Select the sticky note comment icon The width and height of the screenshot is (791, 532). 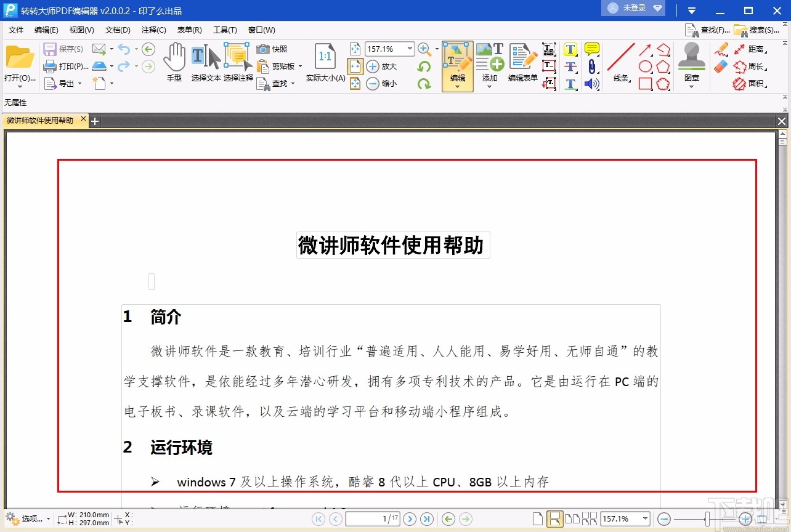[x=591, y=48]
